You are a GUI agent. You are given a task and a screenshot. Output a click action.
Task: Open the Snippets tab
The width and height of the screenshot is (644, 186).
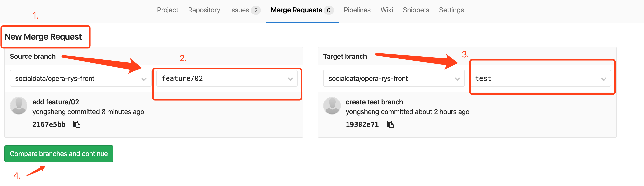click(416, 10)
